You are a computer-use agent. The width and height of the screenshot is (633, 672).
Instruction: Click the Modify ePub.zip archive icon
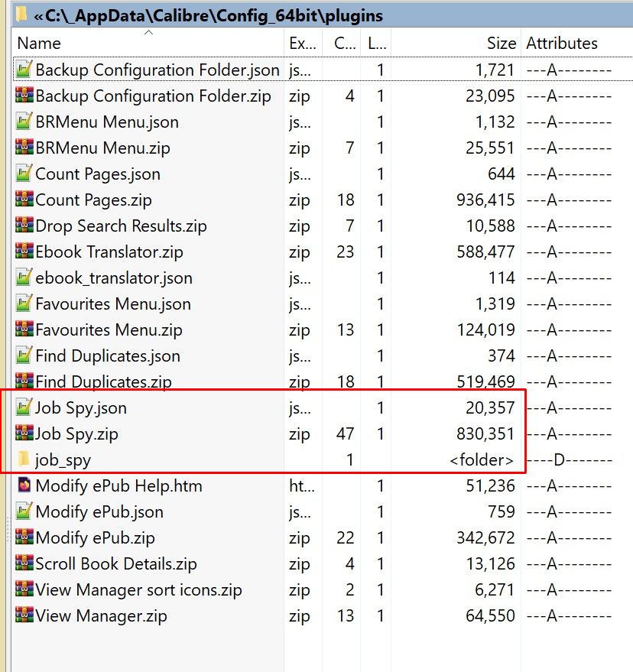tap(24, 537)
